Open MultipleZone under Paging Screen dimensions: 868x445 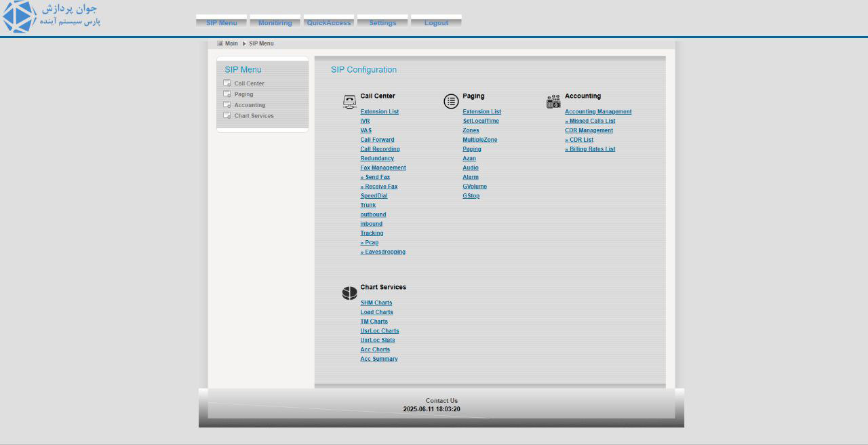(479, 140)
